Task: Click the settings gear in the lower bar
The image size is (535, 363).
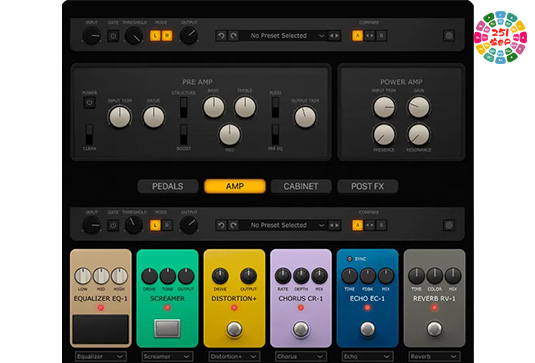Action: tap(449, 225)
